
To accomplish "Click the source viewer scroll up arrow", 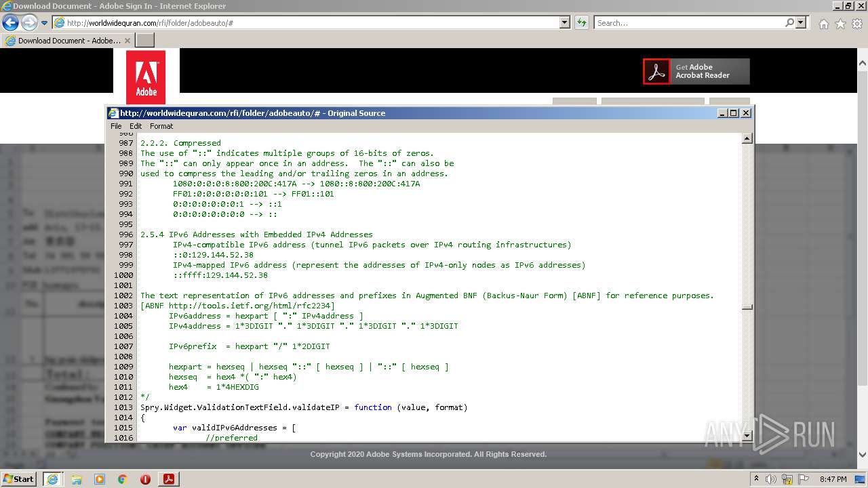I will coord(747,139).
